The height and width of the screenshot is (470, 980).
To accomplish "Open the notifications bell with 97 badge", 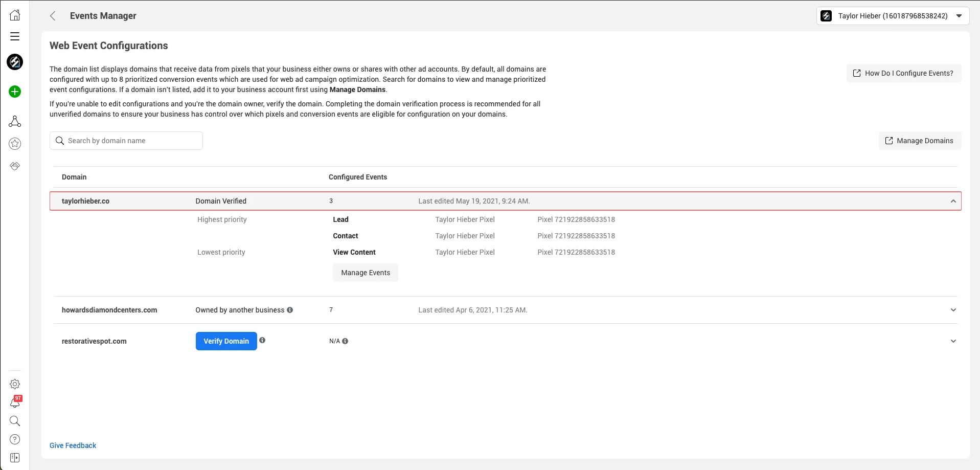I will pos(15,402).
